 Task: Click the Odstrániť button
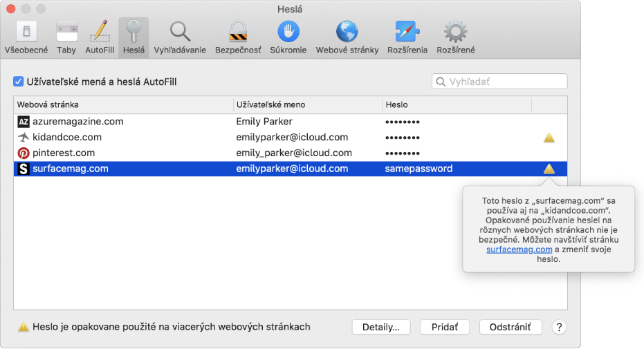point(510,327)
